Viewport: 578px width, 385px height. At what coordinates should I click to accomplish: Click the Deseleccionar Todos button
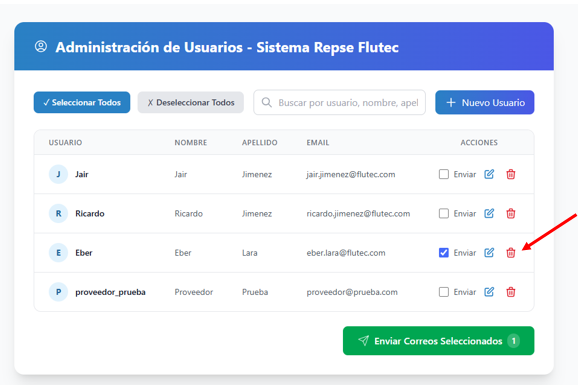[x=191, y=102]
